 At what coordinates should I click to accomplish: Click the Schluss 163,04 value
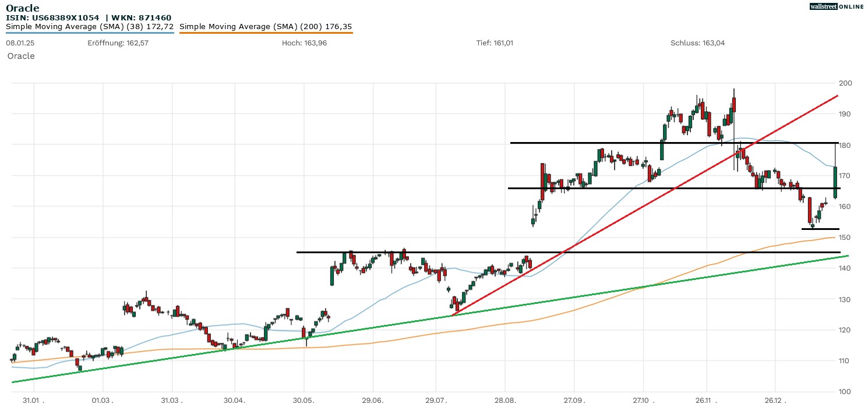click(697, 42)
